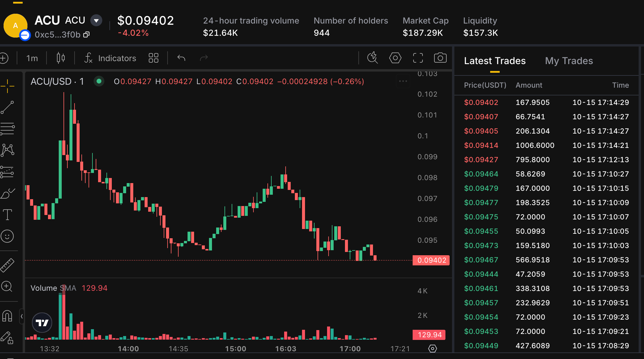Open the Indicators menu
Viewport: 644px width, 359px height.
(x=110, y=58)
